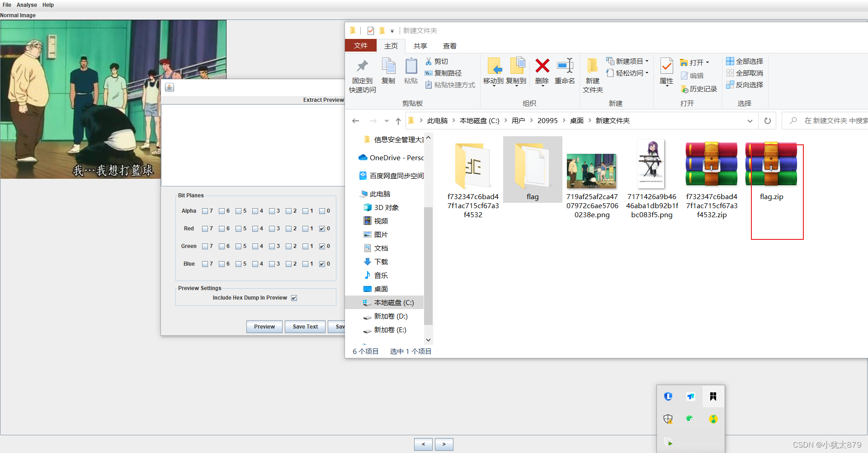Enable the Green 4 bit plane checkbox
Viewport: 868px width, 453px height.
point(255,246)
